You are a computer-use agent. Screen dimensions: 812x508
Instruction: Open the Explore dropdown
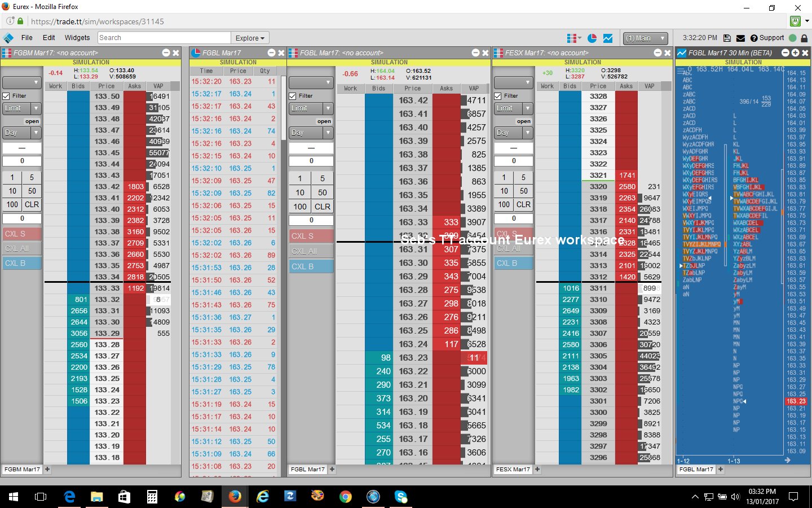(x=250, y=38)
